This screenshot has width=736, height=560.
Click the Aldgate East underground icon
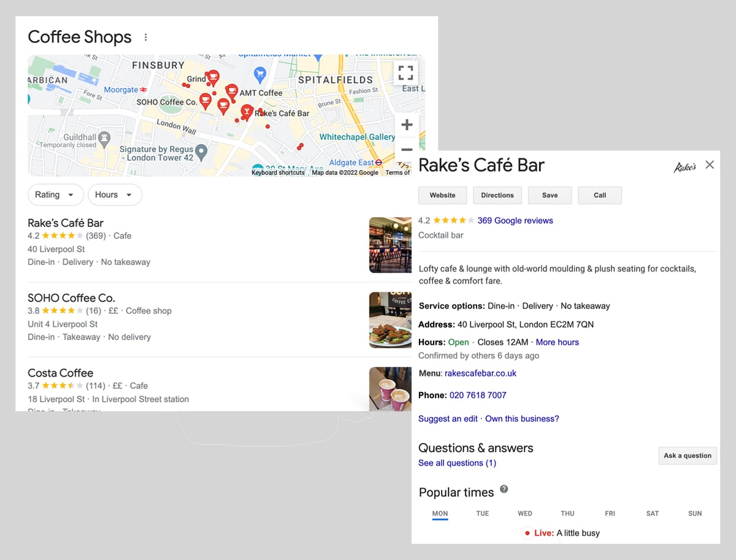379,163
